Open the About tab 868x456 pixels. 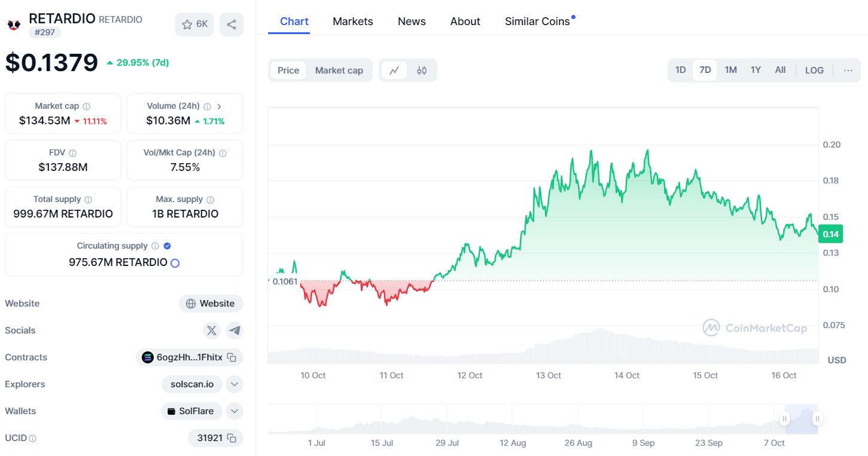465,22
